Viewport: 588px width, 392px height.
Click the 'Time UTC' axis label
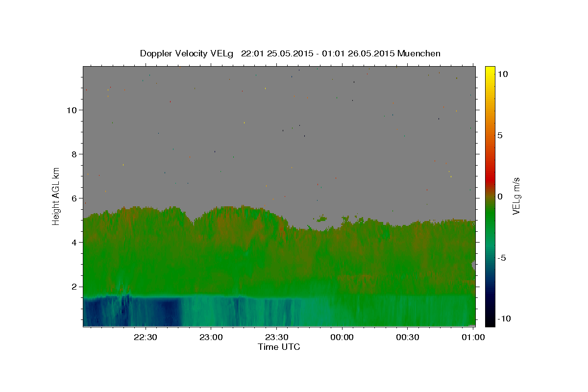pos(279,347)
